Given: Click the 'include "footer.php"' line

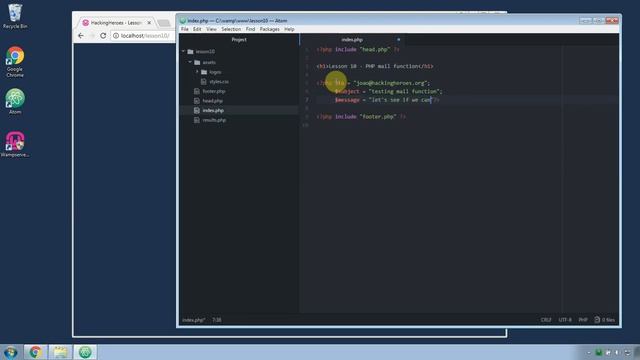Looking at the screenshot, I should click(x=361, y=117).
